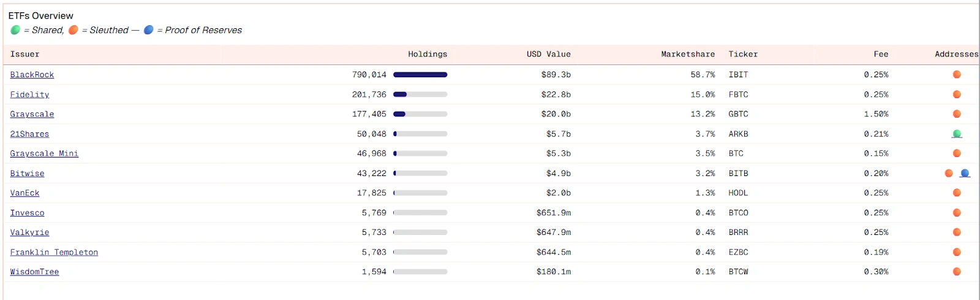Click Grayscale's orange address dot
Image resolution: width=980 pixels, height=300 pixels.
957,113
